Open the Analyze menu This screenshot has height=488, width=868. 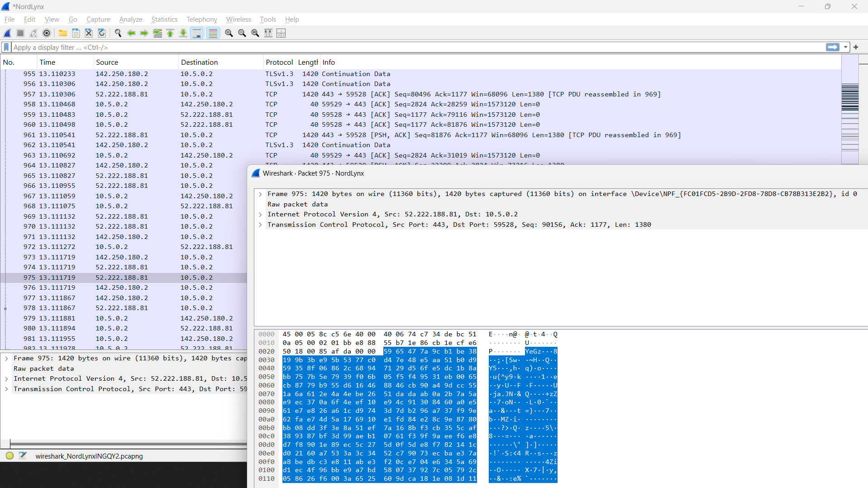[131, 19]
